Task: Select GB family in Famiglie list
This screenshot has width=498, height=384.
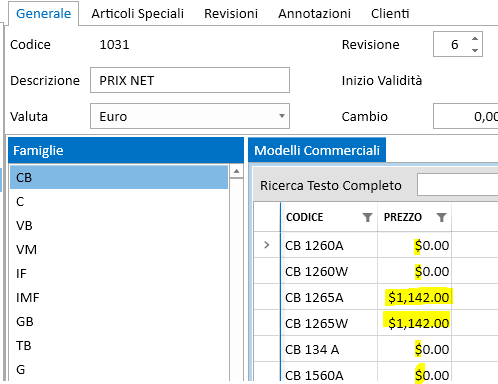Action: tap(119, 322)
